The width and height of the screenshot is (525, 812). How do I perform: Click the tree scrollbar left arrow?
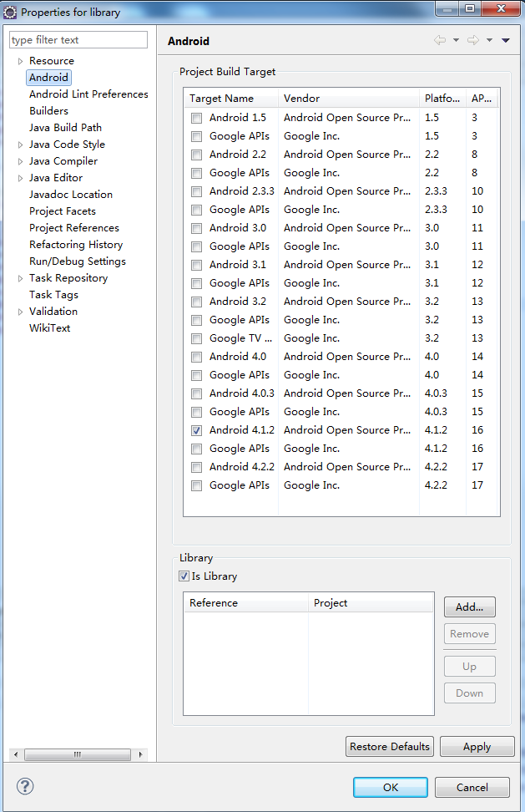tap(16, 754)
